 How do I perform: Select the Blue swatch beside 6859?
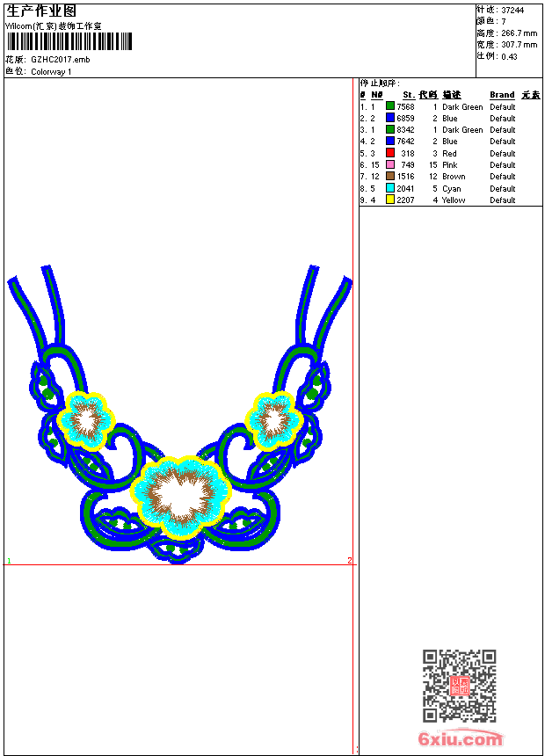[x=390, y=118]
